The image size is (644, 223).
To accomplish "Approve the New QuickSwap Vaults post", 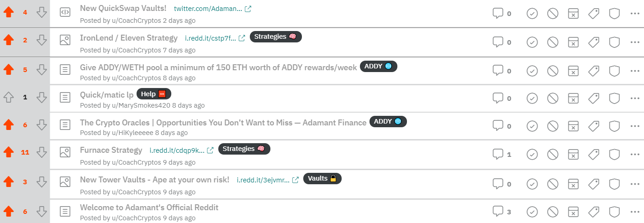I will [x=532, y=14].
